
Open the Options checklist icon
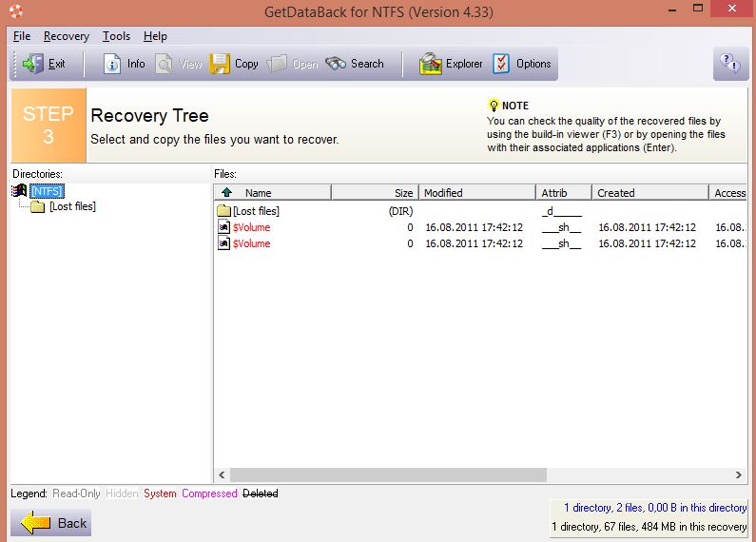[x=501, y=64]
